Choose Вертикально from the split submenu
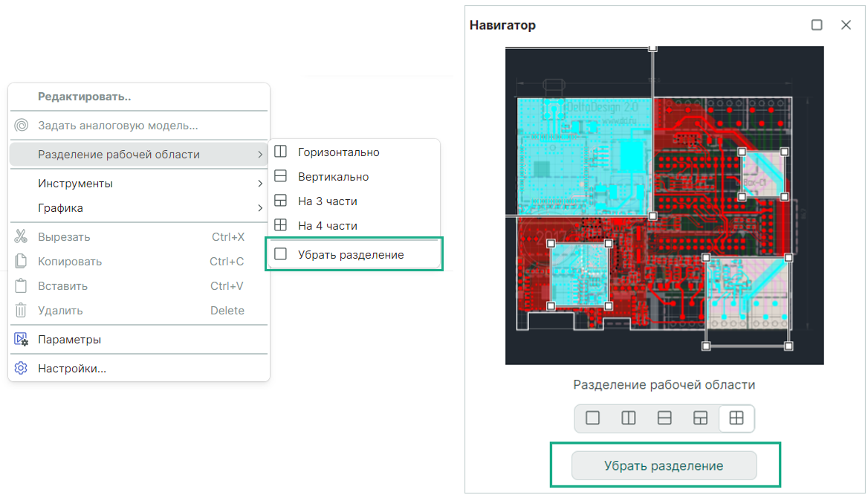868x498 pixels. point(333,177)
